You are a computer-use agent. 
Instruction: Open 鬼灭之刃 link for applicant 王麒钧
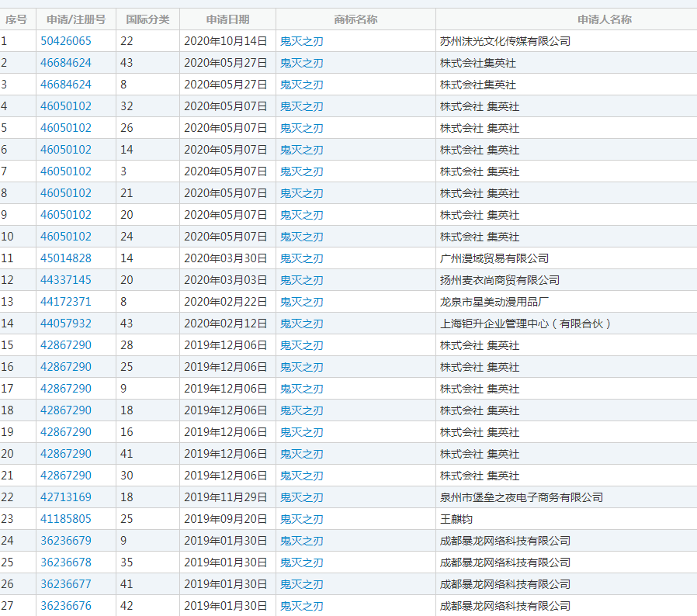tap(301, 519)
